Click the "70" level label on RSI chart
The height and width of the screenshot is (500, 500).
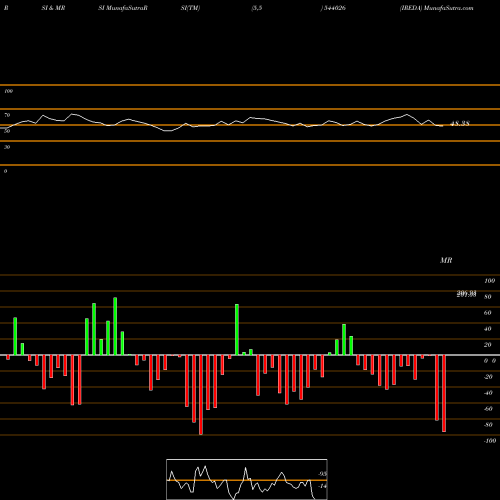(x=7, y=115)
